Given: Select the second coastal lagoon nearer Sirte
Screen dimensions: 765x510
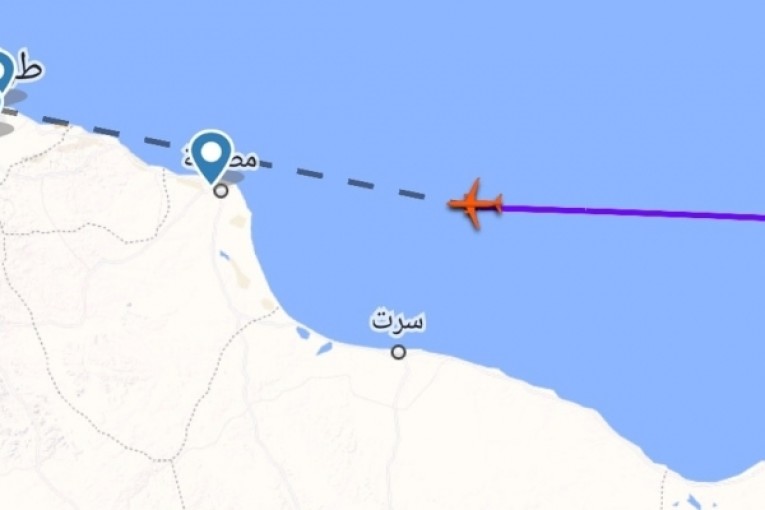Looking at the screenshot, I should pyautogui.click(x=324, y=348).
